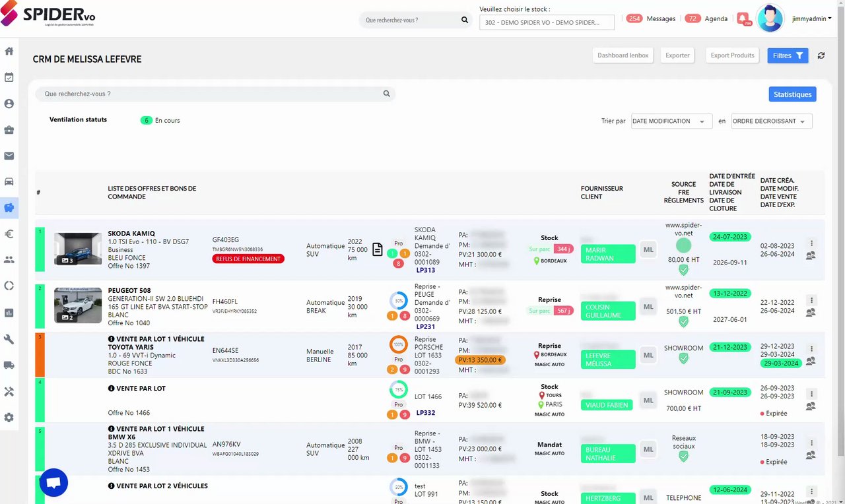This screenshot has width=845, height=504.
Task: Open three-dot menu on Peugeot 508 row
Action: 811,299
